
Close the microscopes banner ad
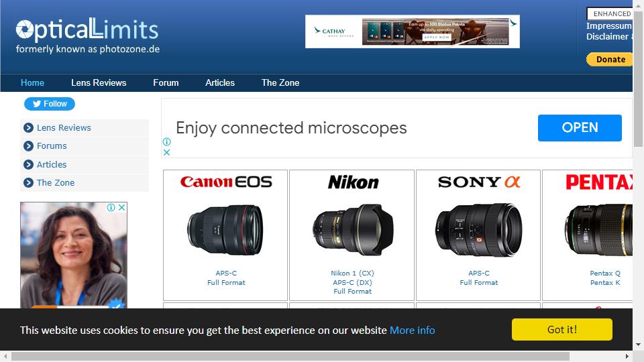[x=167, y=152]
